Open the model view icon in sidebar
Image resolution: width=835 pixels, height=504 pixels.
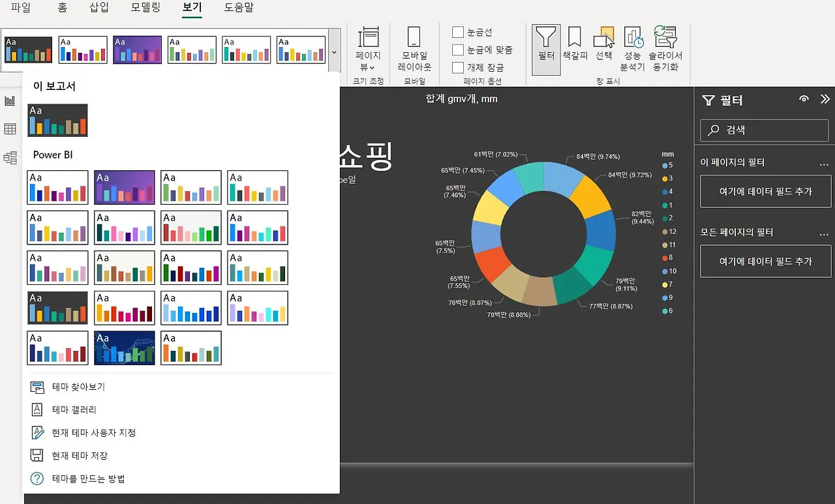coord(10,158)
